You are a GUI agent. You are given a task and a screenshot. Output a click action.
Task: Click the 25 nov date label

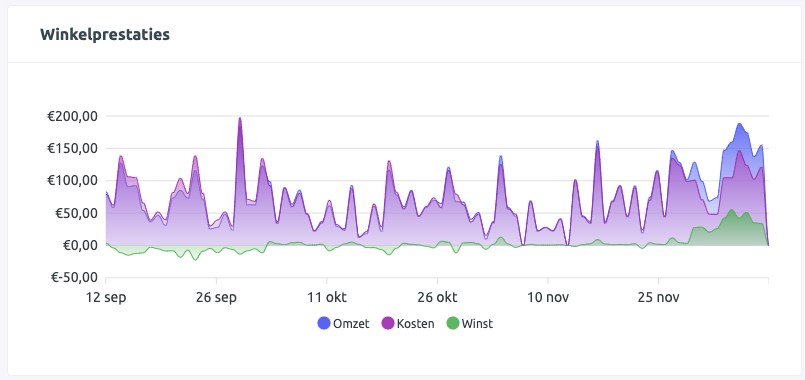pyautogui.click(x=658, y=298)
